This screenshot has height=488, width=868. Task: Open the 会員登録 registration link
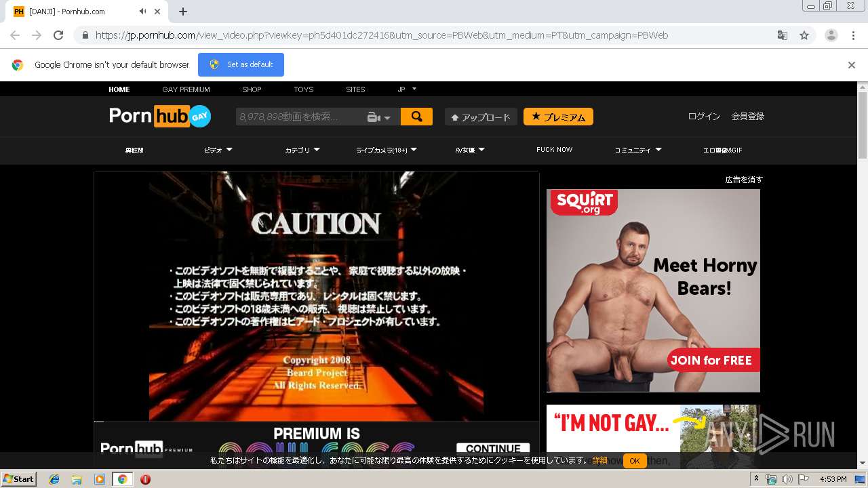747,117
